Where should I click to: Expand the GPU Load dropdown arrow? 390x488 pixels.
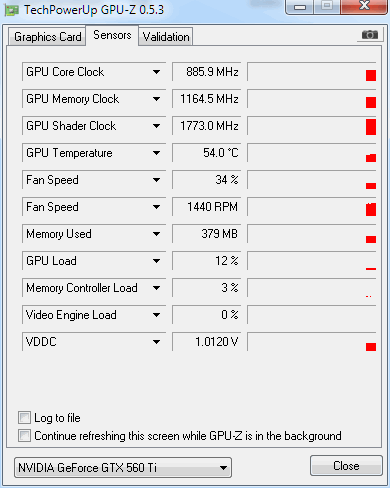156,261
